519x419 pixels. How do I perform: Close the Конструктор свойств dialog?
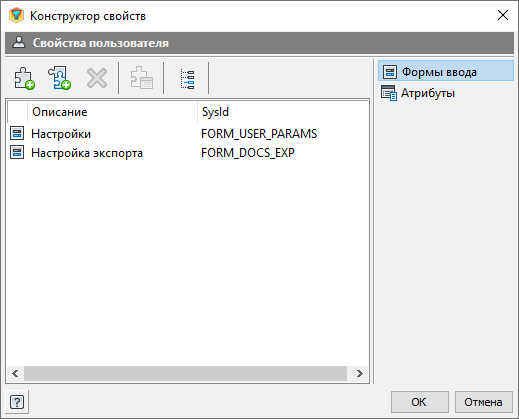pyautogui.click(x=503, y=15)
